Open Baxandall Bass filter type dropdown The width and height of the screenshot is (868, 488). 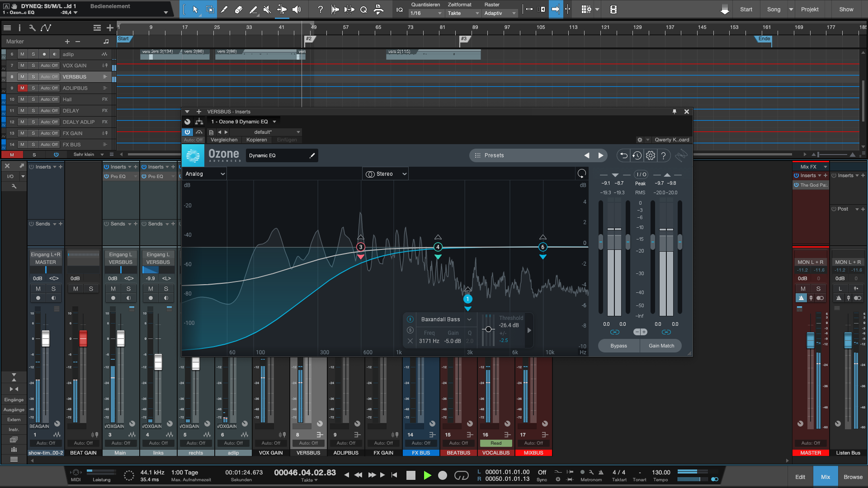pos(446,319)
